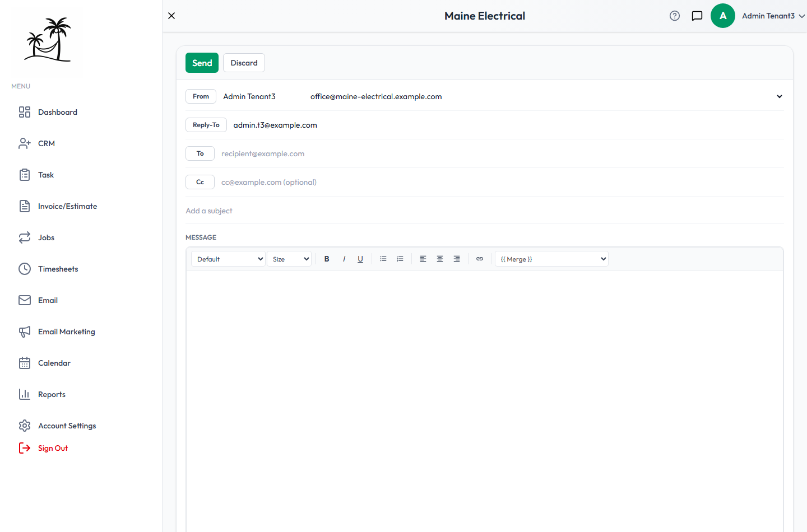Open the {{ Merge }} fields dropdown
Image resolution: width=807 pixels, height=532 pixels.
click(x=551, y=259)
